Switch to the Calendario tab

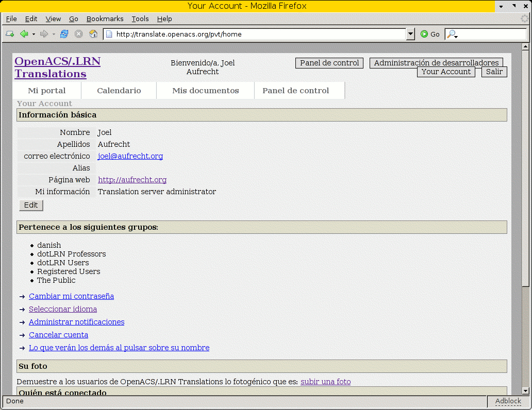coord(119,91)
